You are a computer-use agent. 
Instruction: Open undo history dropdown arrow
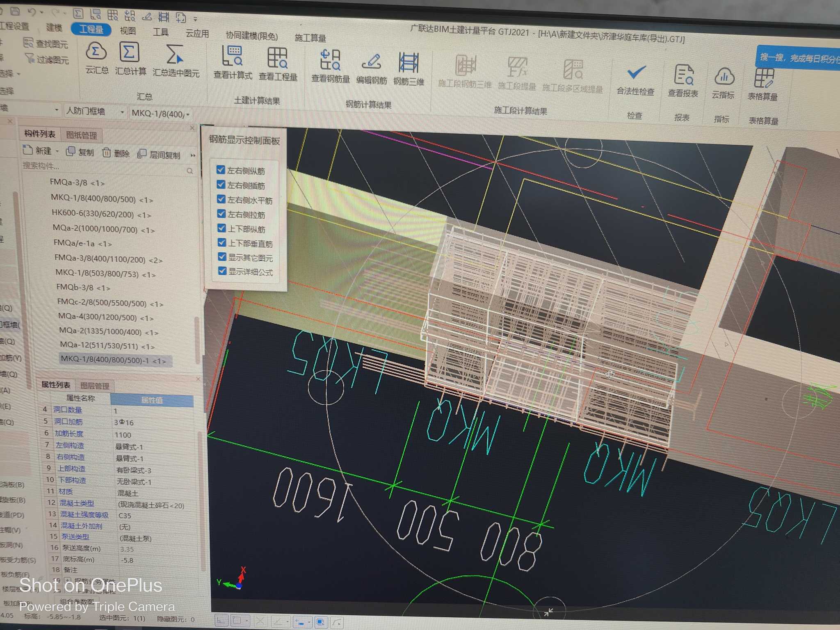pos(42,12)
